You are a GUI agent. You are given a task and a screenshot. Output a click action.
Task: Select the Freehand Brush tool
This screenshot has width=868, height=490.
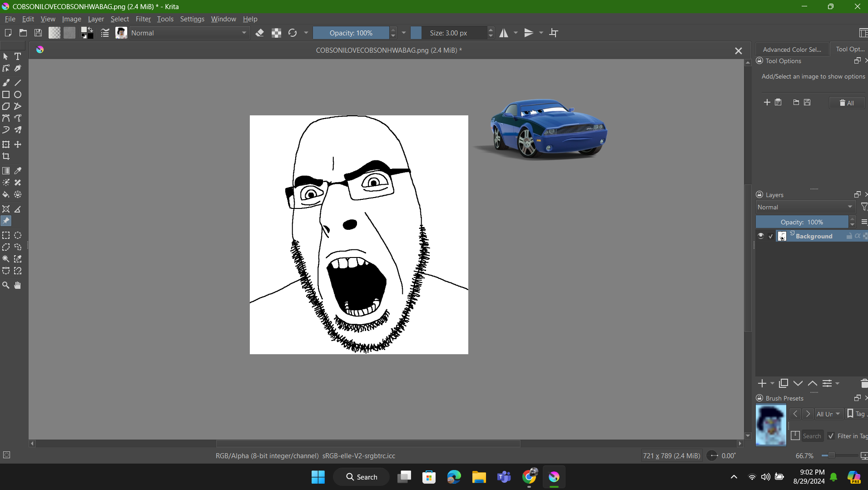pos(6,83)
